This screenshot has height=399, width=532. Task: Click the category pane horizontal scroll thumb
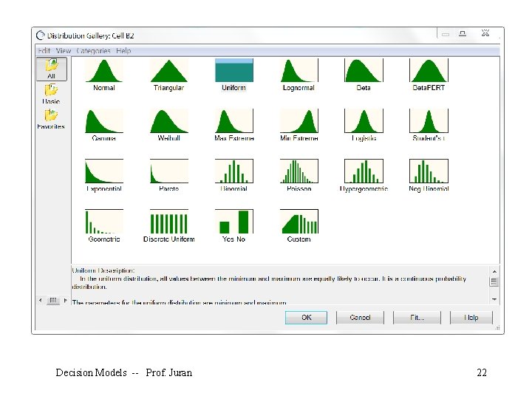tap(52, 300)
